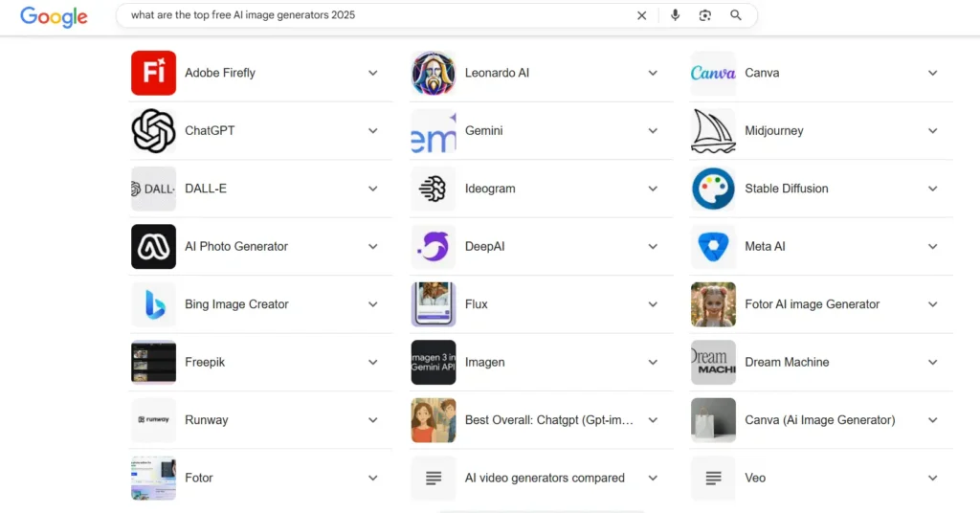The width and height of the screenshot is (980, 513).
Task: Select the Dream Machine entry text
Action: tap(787, 363)
